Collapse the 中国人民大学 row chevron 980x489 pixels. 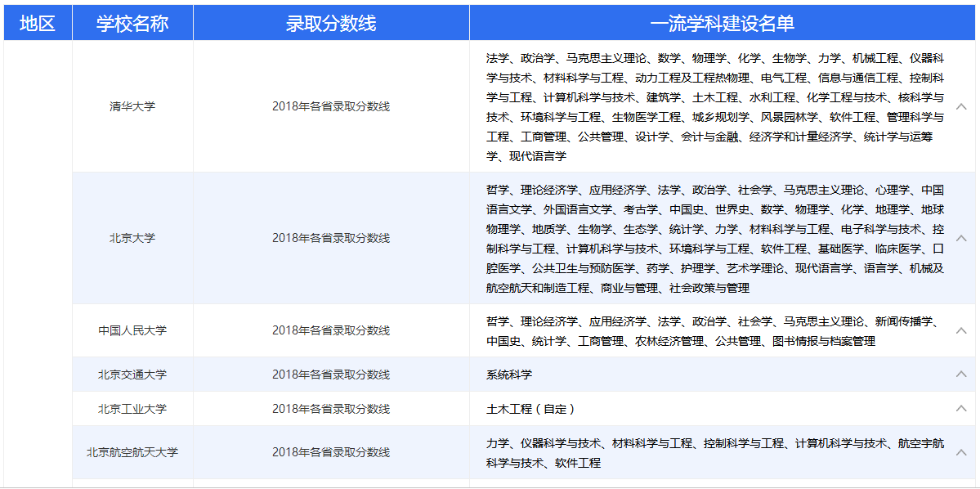click(x=961, y=330)
